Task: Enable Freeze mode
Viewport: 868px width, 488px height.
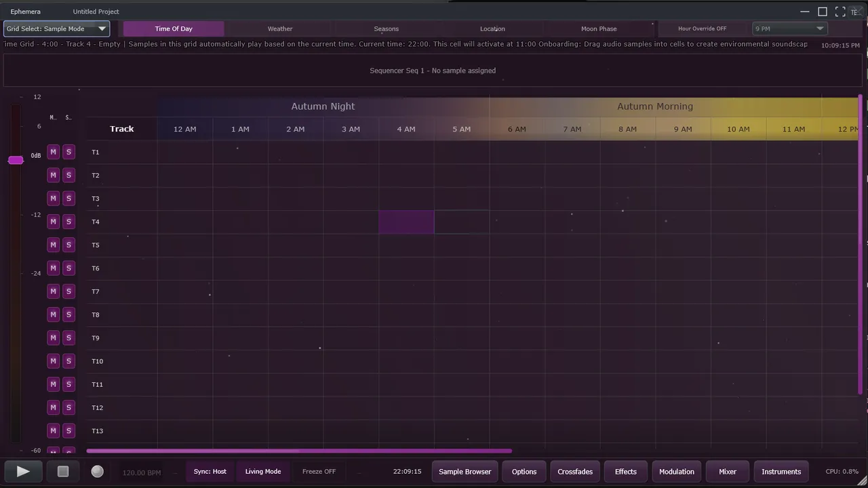Action: 319,471
